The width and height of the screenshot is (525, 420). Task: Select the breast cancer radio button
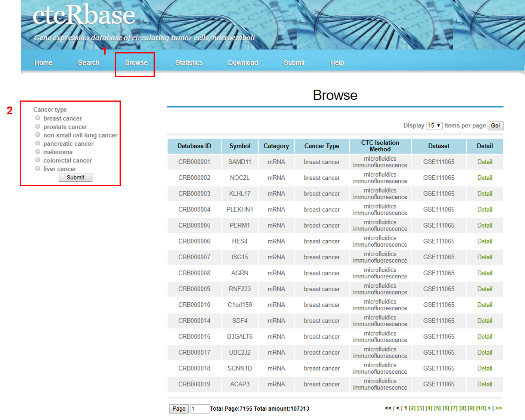(x=38, y=118)
